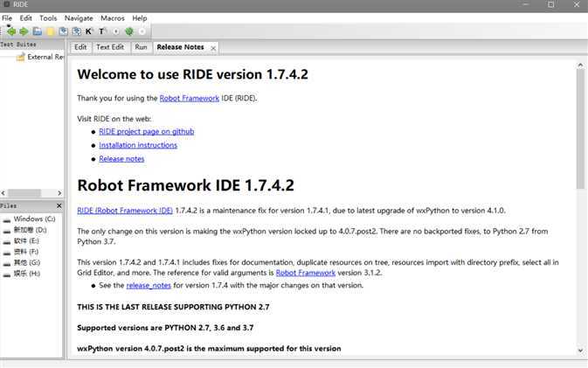Click tree scrollbar right arrow
588x368 pixels.
[59, 193]
